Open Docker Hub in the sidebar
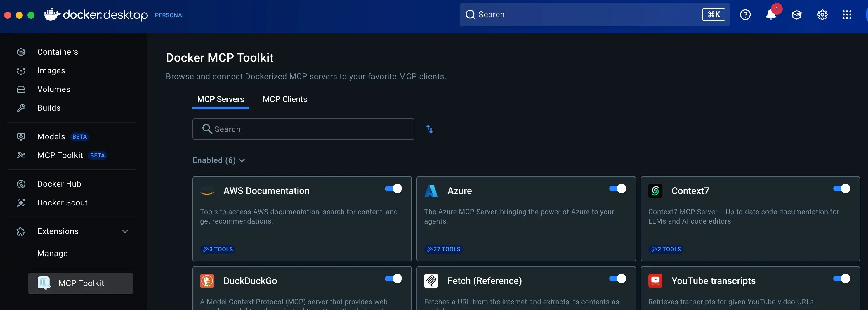The height and width of the screenshot is (310, 868). coord(59,184)
